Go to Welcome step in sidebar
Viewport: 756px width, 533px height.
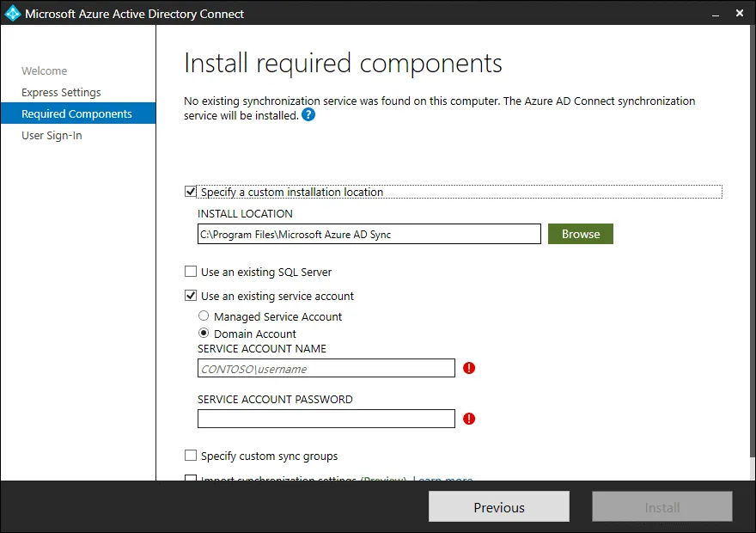pos(44,70)
